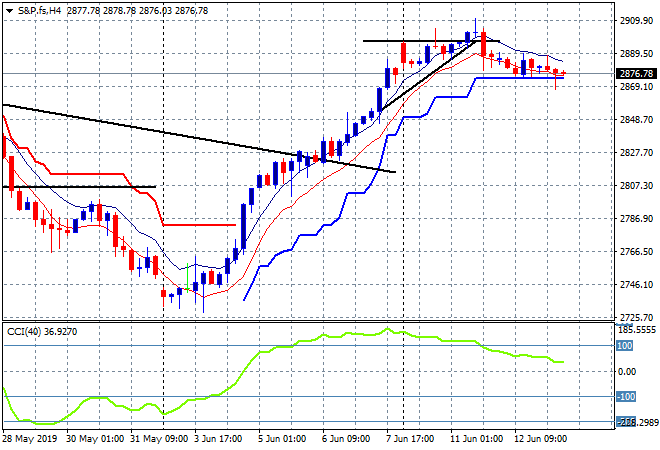Click the 185.5555 CCI axis maximum label
This screenshot has width=660, height=450.
click(638, 330)
